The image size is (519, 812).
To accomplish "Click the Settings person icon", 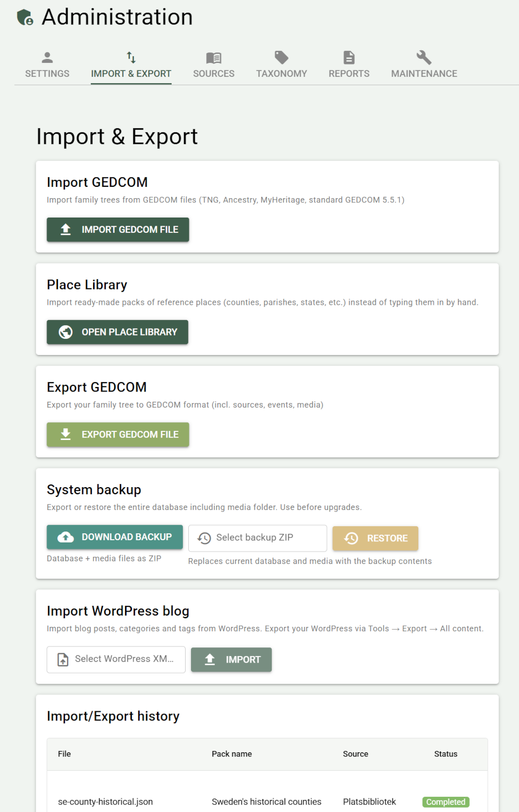I will 47,57.
